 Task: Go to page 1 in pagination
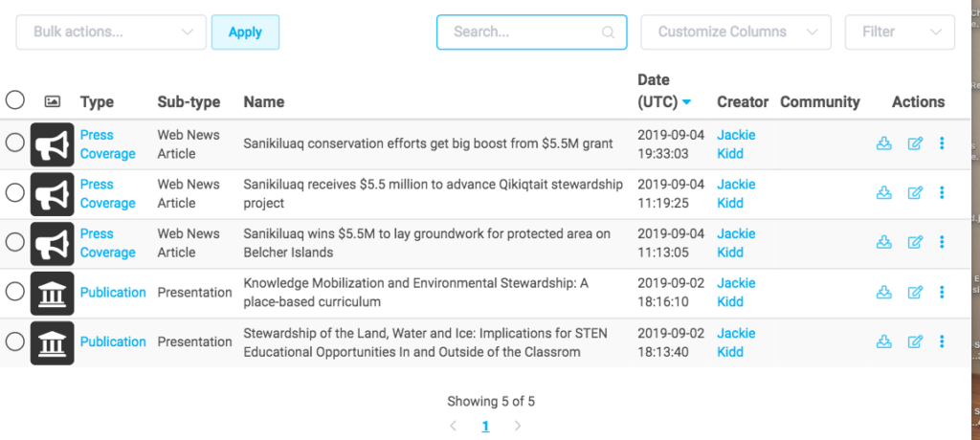click(485, 426)
